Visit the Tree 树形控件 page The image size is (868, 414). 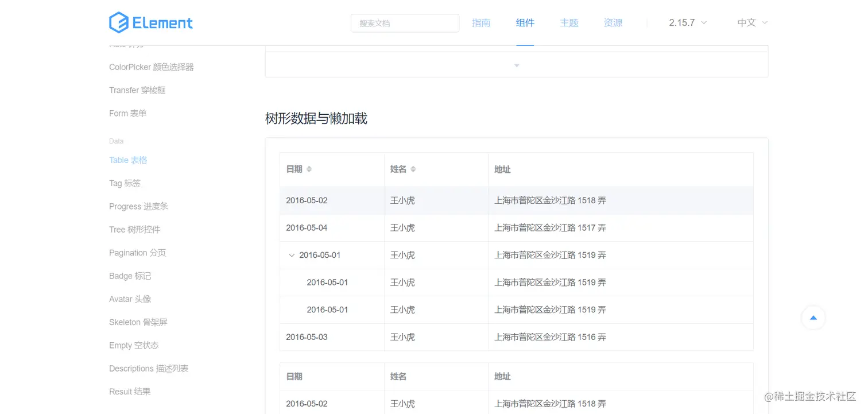tap(135, 230)
